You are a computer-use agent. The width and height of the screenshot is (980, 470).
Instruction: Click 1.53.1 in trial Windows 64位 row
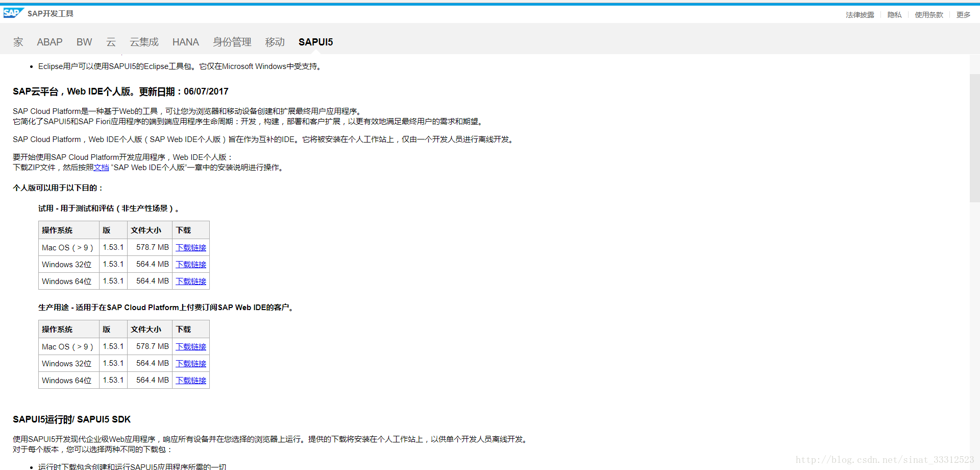pos(113,281)
